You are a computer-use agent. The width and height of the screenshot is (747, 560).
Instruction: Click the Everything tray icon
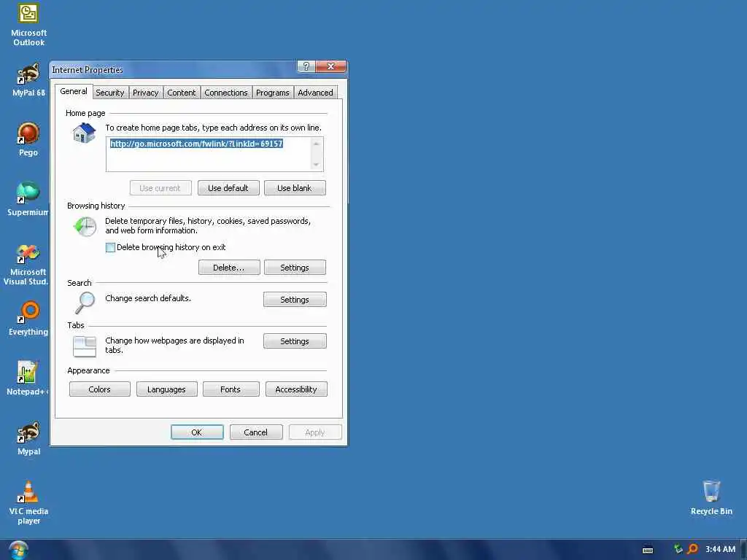(692, 549)
